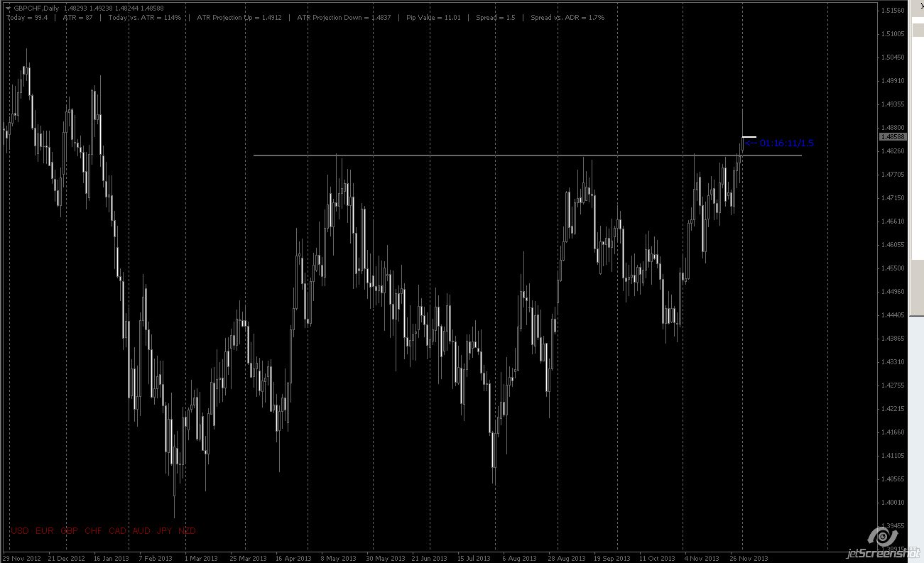
Task: Click the blue candle countdown text 01:16:11/1.5
Action: pos(786,143)
